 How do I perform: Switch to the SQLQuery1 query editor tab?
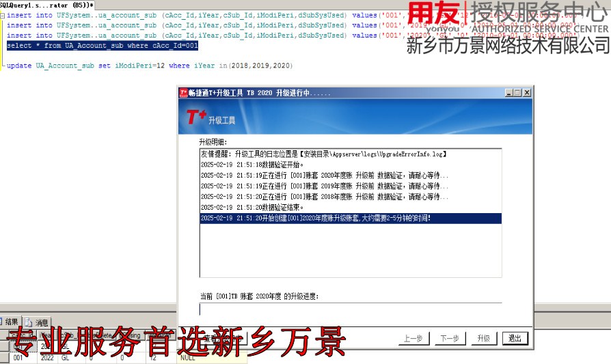[46, 5]
